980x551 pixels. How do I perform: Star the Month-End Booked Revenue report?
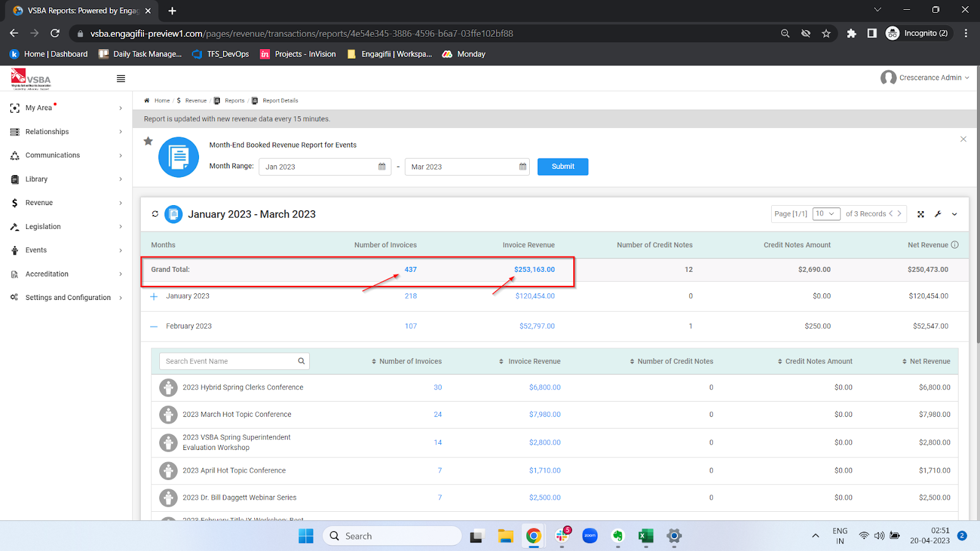[148, 141]
